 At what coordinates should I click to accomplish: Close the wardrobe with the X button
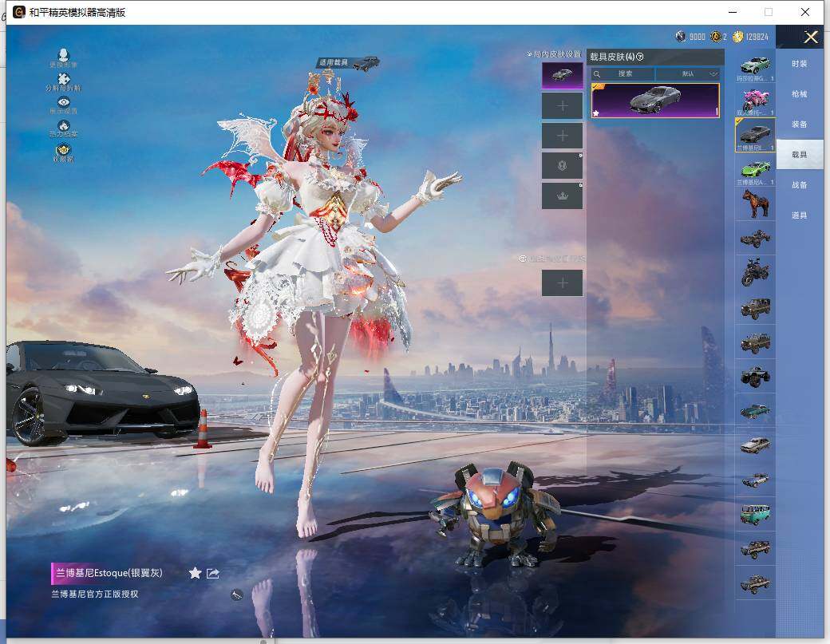tap(811, 37)
